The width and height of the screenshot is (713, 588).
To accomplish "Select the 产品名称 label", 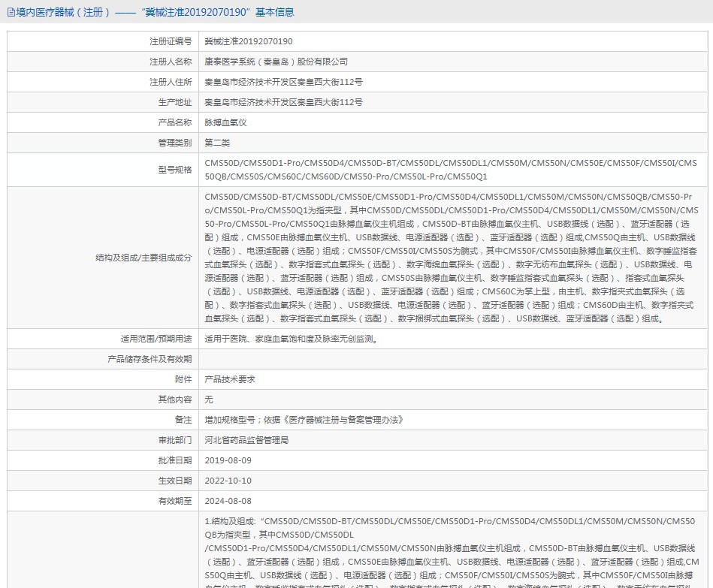I will coord(175,122).
